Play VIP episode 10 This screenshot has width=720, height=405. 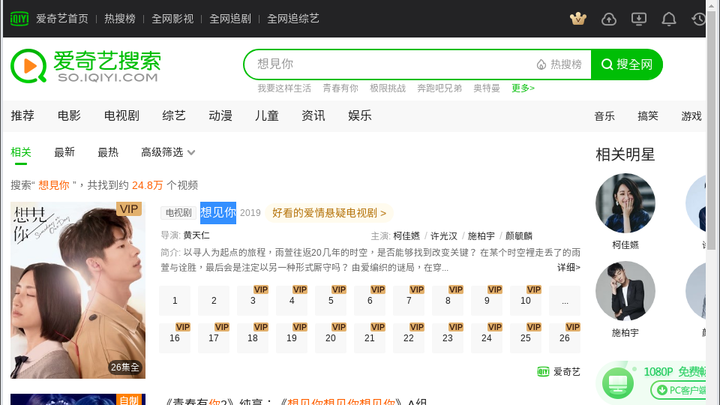click(x=526, y=300)
